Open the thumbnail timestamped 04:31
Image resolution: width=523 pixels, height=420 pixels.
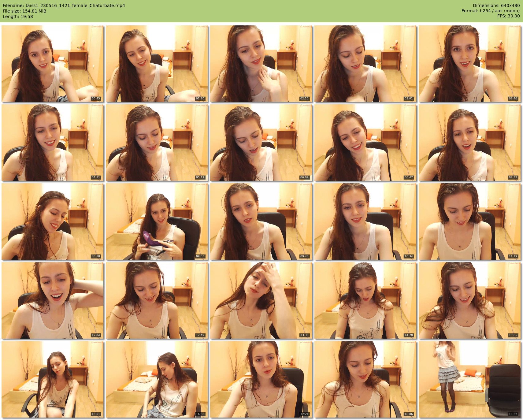coord(53,143)
